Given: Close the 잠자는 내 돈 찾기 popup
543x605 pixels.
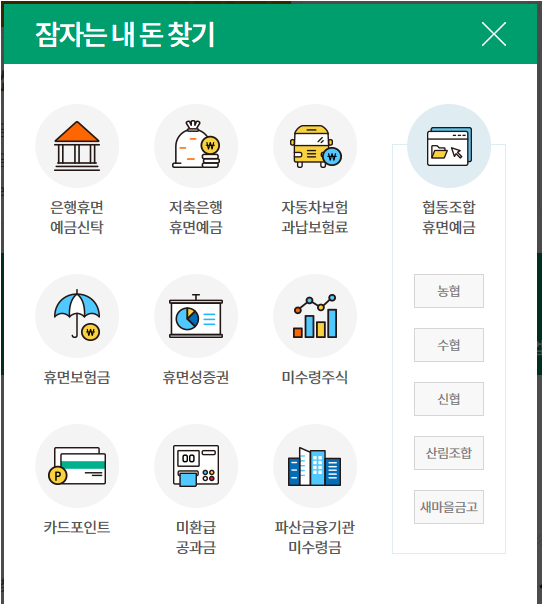Looking at the screenshot, I should (494, 34).
